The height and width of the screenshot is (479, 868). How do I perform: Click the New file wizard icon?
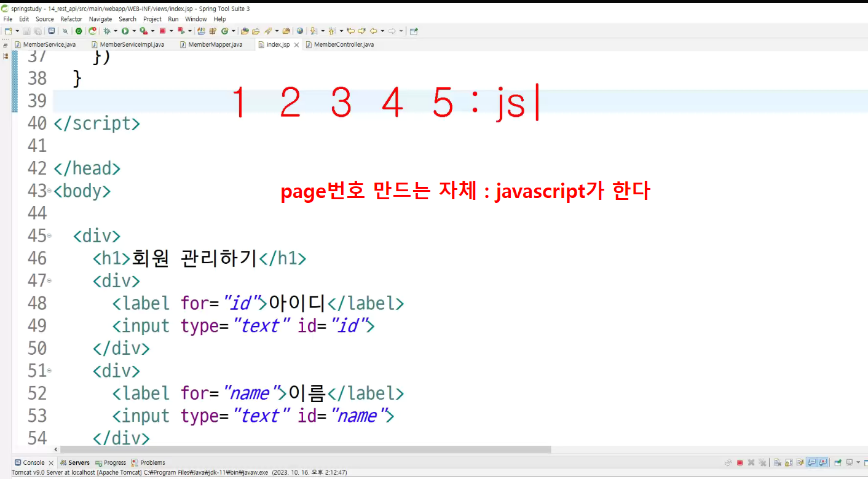(x=7, y=31)
